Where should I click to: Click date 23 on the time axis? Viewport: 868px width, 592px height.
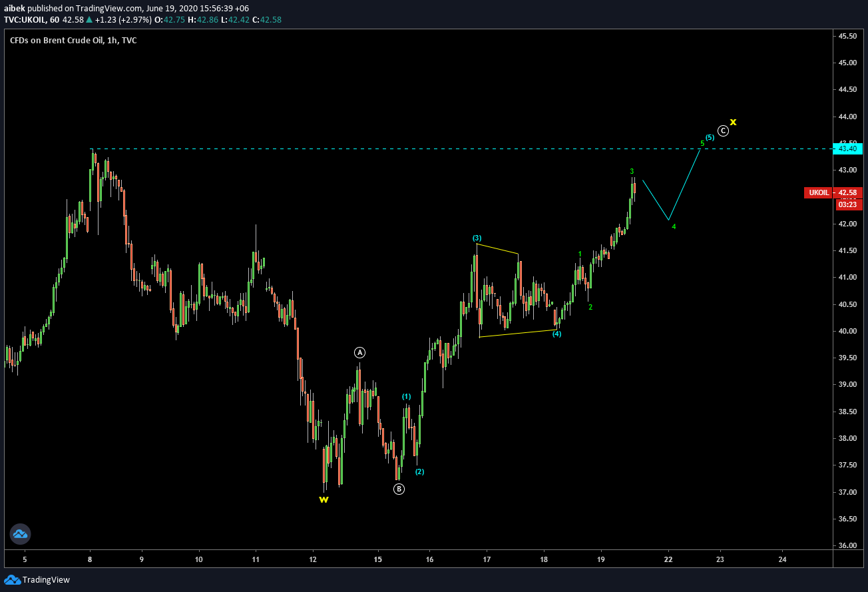pos(720,559)
